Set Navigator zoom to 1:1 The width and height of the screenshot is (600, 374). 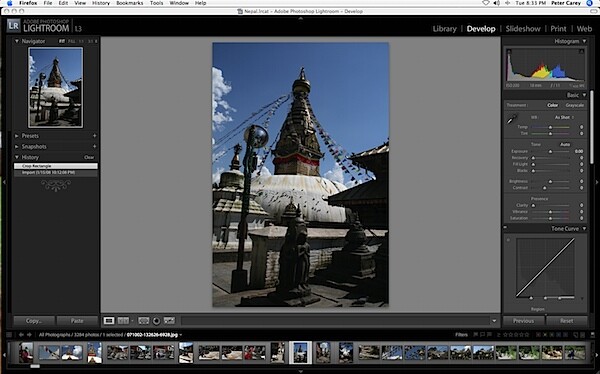pos(81,41)
